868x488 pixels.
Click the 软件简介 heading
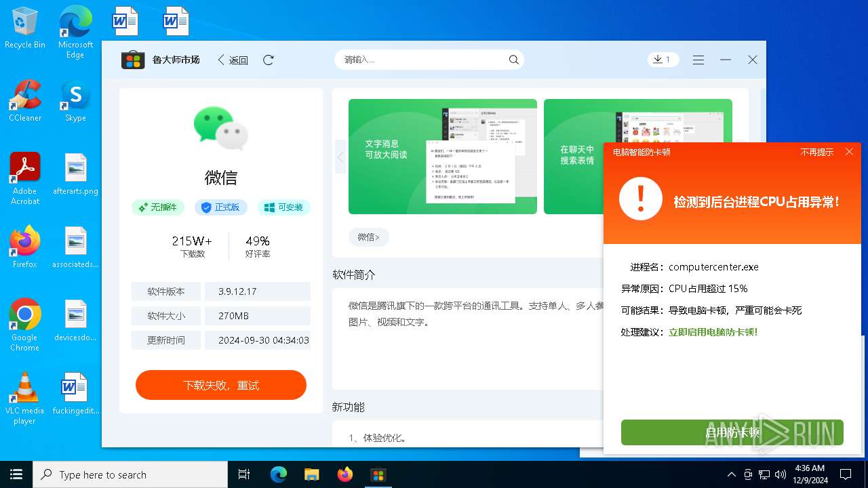354,274
